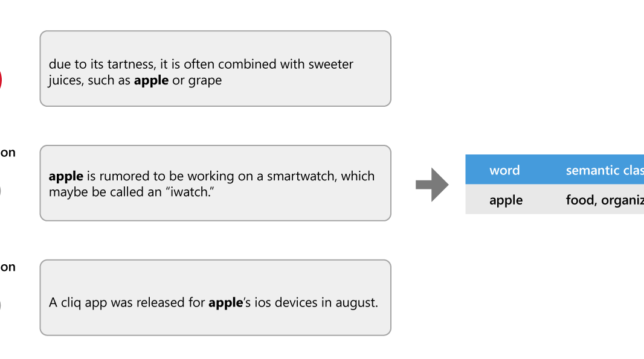This screenshot has width=644, height=359.
Task: Click the word "grape" in first box
Action: tap(205, 81)
